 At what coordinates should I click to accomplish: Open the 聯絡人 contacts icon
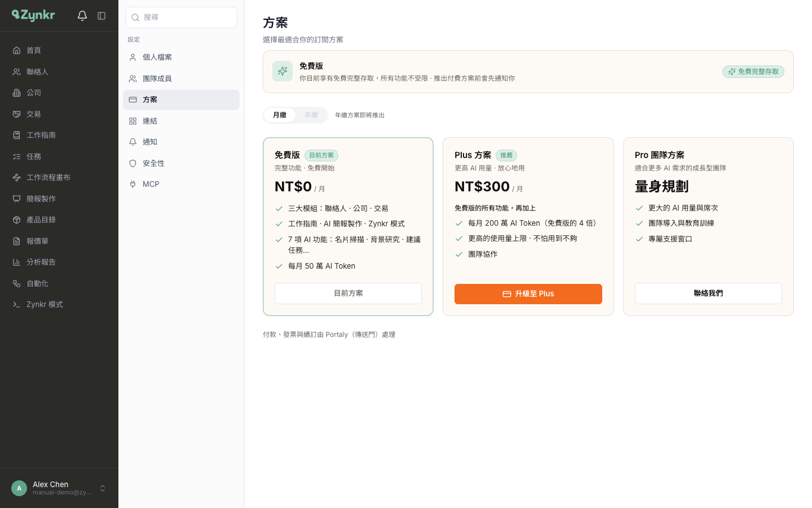[17, 72]
